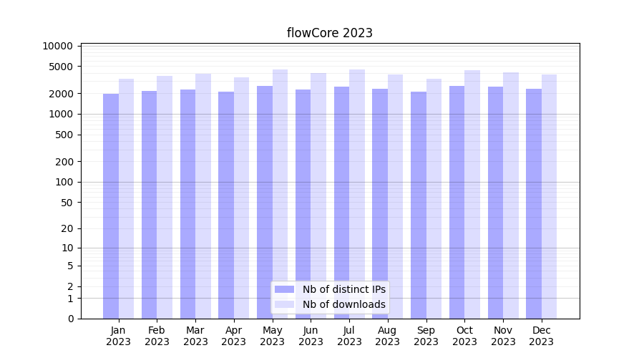Click the Sep 2023 downloads bar
644x358 pixels.
tap(434, 199)
